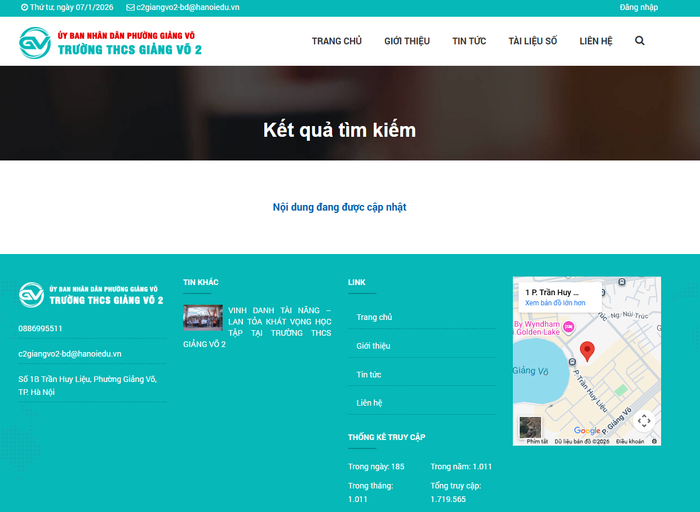700x512 pixels.
Task: Click Xem bản đồ lớn hơn map link
Action: 555,303
